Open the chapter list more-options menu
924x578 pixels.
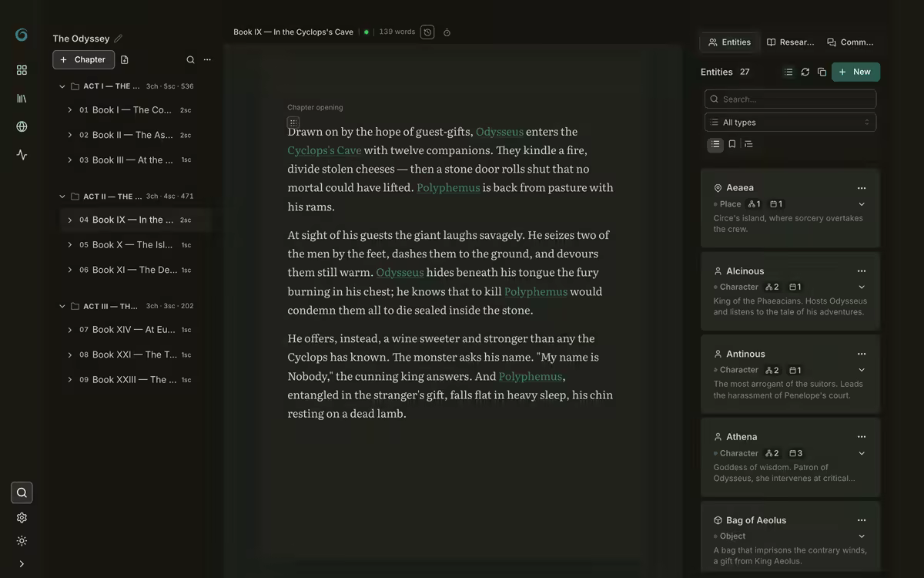pos(207,59)
